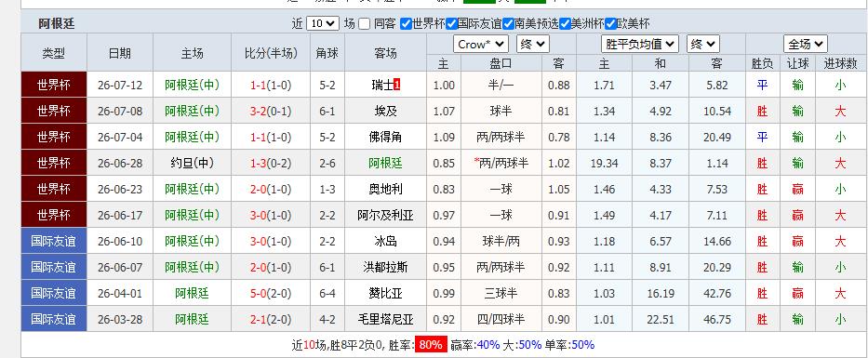Viewport: 868px width, 358px height.
Task: Click corner count 6-4 in 赞比亚 row
Action: point(327,293)
